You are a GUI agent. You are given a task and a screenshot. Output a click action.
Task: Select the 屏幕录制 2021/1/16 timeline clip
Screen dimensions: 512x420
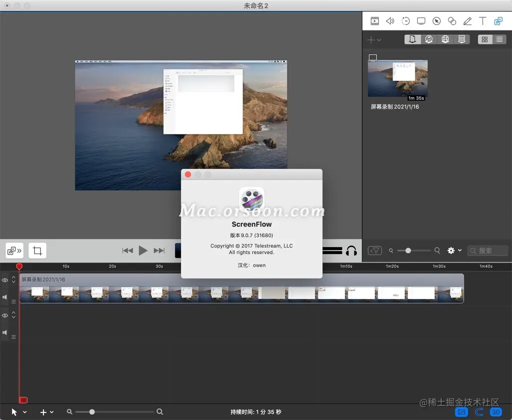pyautogui.click(x=242, y=288)
